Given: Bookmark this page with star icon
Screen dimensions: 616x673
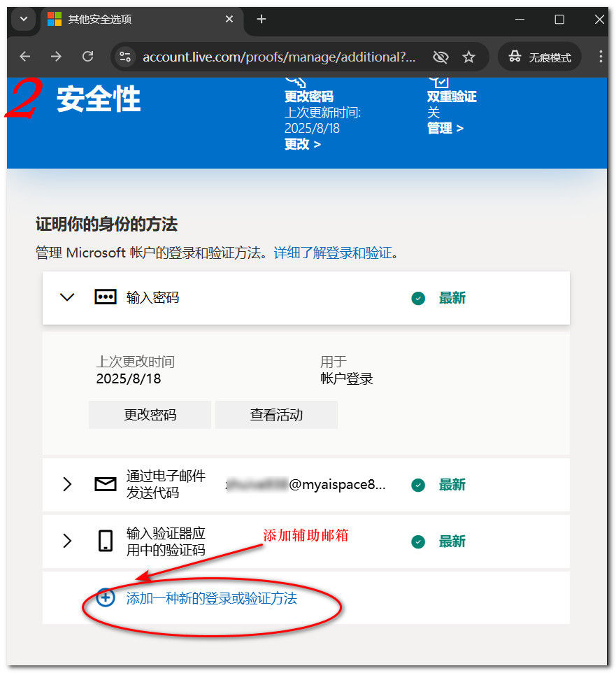Looking at the screenshot, I should pyautogui.click(x=469, y=57).
